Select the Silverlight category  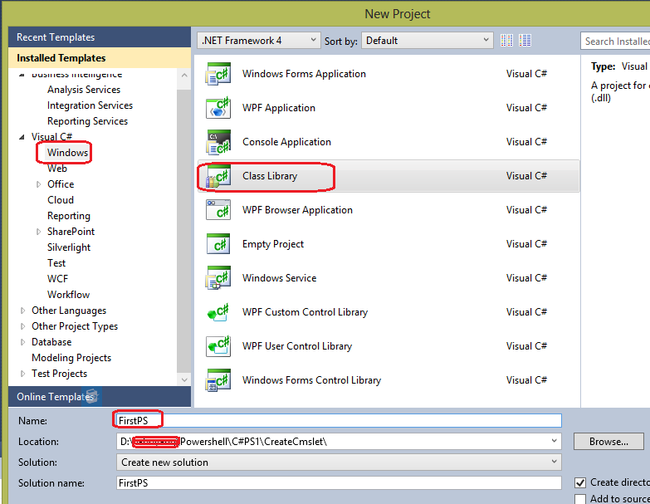pos(69,247)
